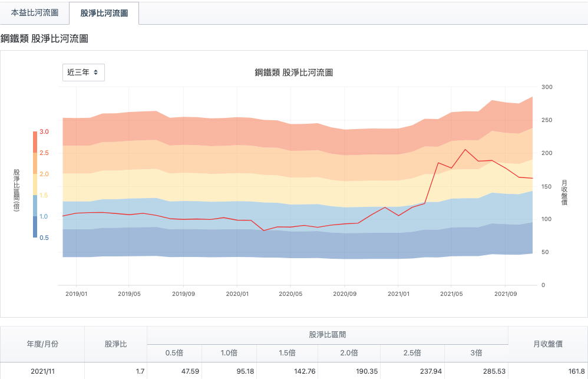588x379 pixels.
Task: Click the 2021/11 table cell
Action: click(42, 371)
